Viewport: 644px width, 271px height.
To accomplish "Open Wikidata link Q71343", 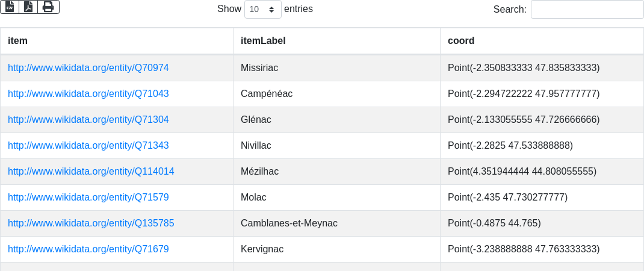I will [88, 146].
